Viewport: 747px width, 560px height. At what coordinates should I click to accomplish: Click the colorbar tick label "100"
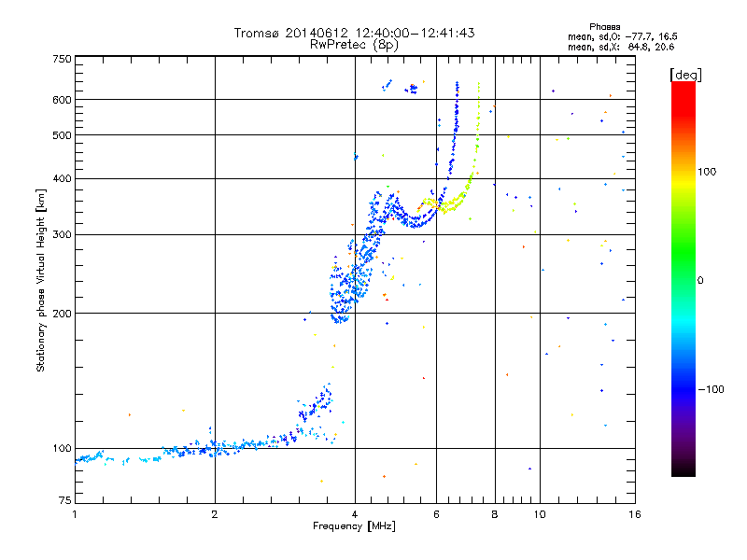coord(707,172)
